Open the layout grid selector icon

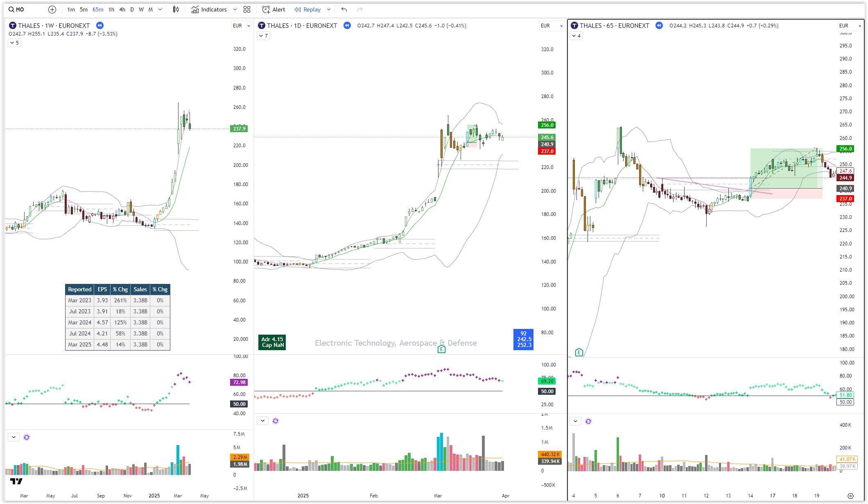coord(247,9)
